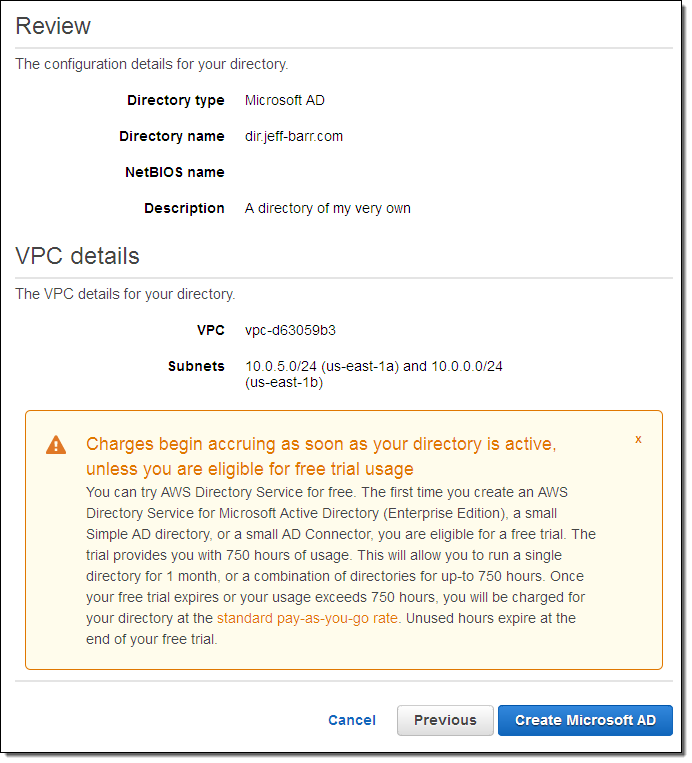Viewport: 692px width, 763px height.
Task: Open the standard pay-as-you-go rate link
Action: (308, 618)
